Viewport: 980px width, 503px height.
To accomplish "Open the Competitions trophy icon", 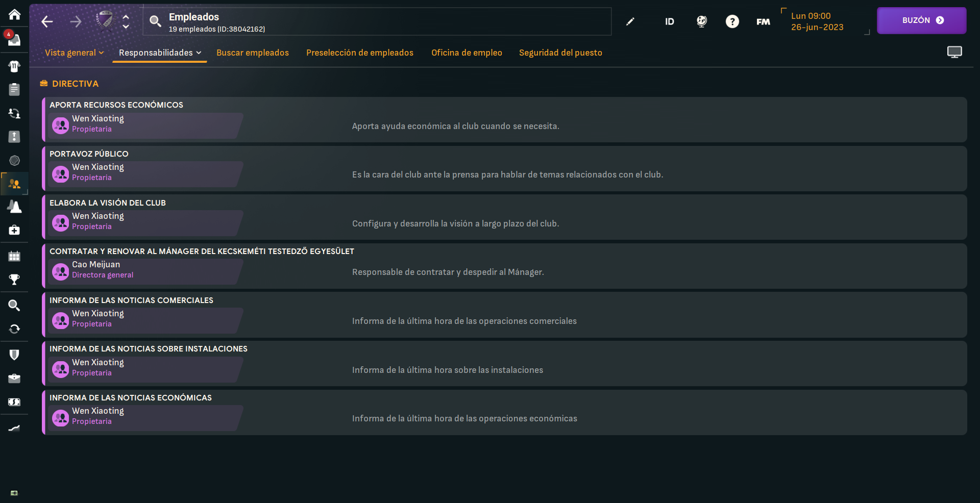I will [x=14, y=280].
